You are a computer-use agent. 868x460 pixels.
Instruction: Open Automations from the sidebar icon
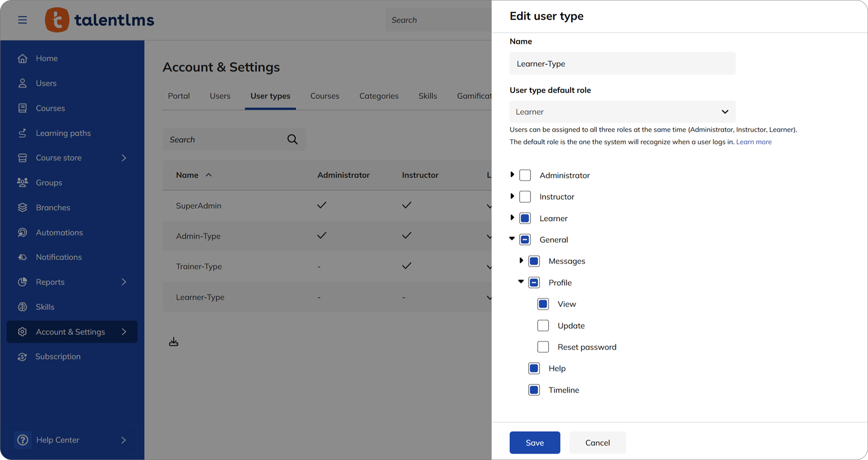point(23,232)
